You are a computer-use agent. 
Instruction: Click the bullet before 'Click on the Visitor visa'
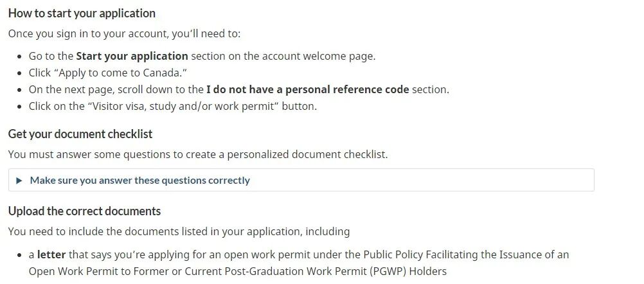(20, 107)
